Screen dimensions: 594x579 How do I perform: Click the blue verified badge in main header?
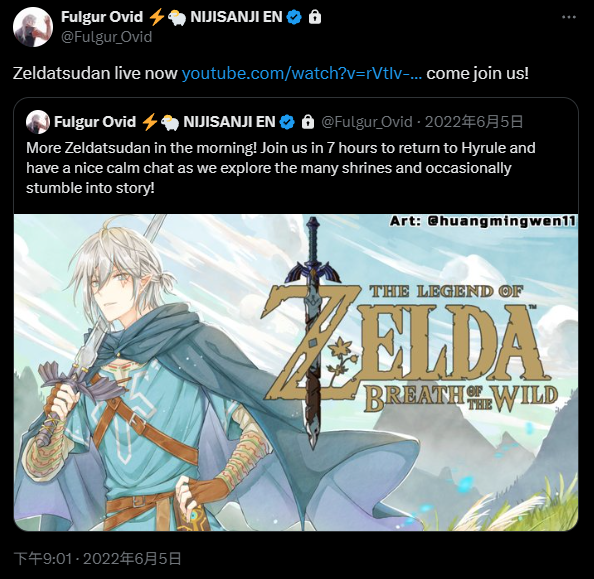[x=294, y=17]
